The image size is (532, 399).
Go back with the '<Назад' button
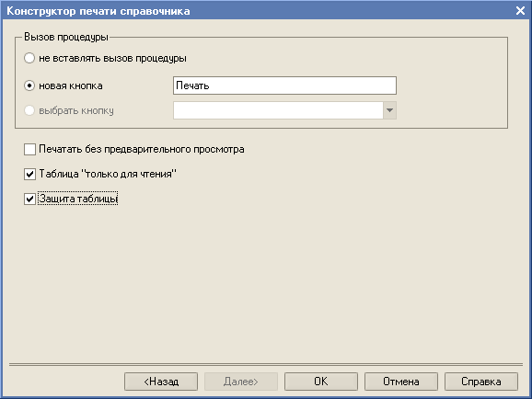tap(161, 382)
